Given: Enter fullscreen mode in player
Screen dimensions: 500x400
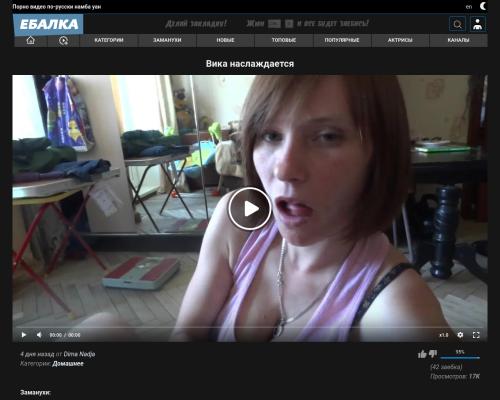Looking at the screenshot, I should tap(476, 335).
